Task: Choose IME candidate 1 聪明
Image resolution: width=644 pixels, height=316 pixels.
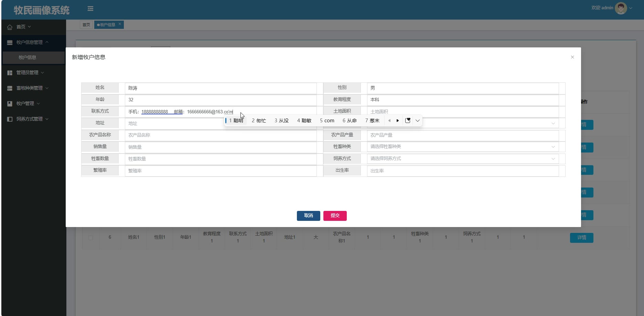Action: pyautogui.click(x=236, y=121)
